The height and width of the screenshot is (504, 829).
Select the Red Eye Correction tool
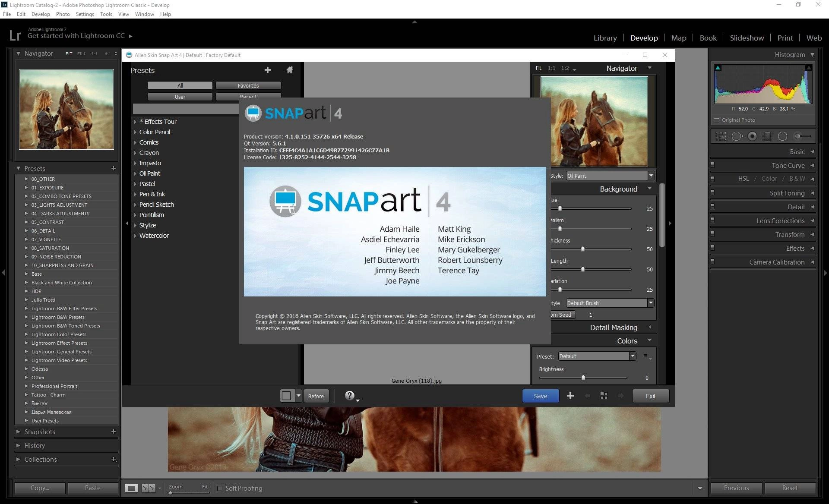pyautogui.click(x=752, y=136)
